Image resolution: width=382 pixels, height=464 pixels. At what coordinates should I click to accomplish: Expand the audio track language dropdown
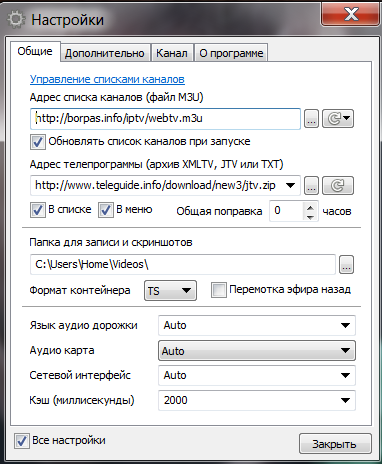(x=257, y=325)
